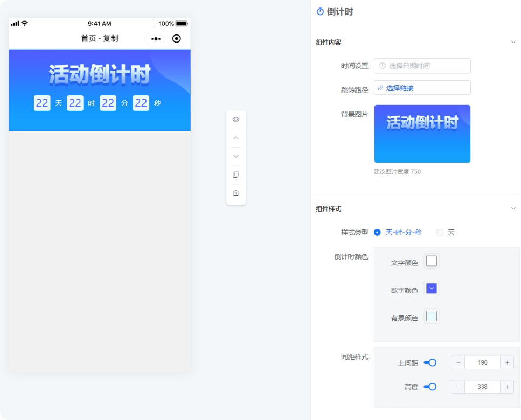Image resolution: width=521 pixels, height=420 pixels.
Task: Click the 跳转路径 label
Action: 355,90
